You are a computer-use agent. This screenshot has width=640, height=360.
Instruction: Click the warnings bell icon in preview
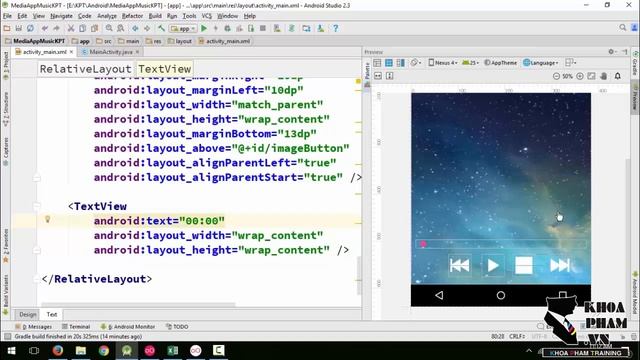618,76
